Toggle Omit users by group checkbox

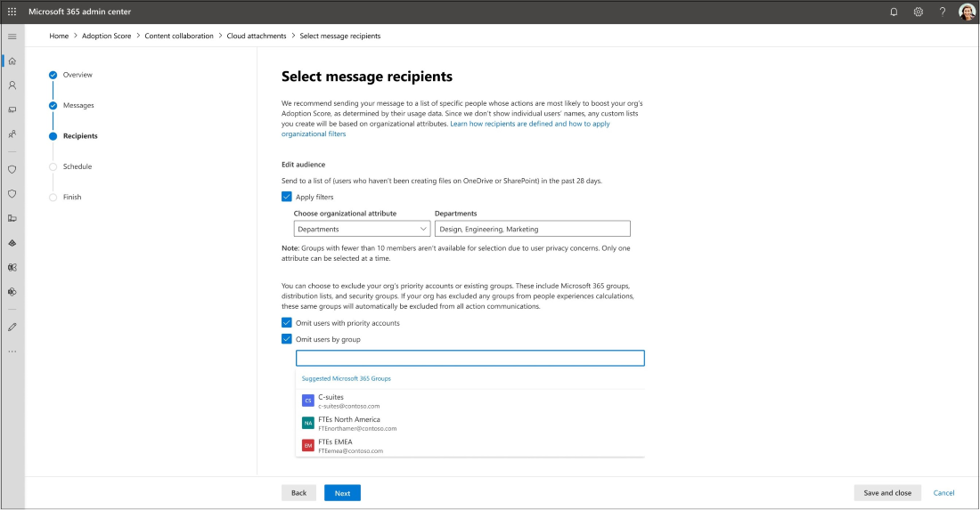287,339
